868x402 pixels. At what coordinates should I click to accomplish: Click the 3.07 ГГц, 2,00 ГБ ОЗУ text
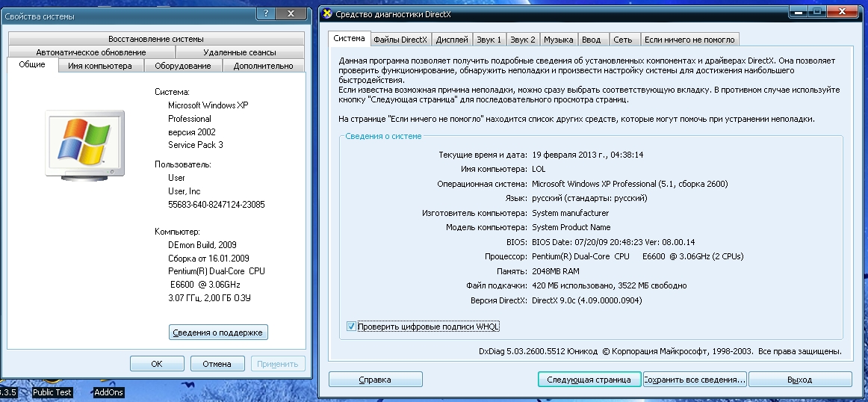[210, 298]
